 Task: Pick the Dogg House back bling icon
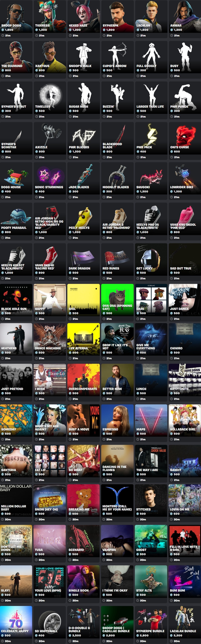pos(16,178)
